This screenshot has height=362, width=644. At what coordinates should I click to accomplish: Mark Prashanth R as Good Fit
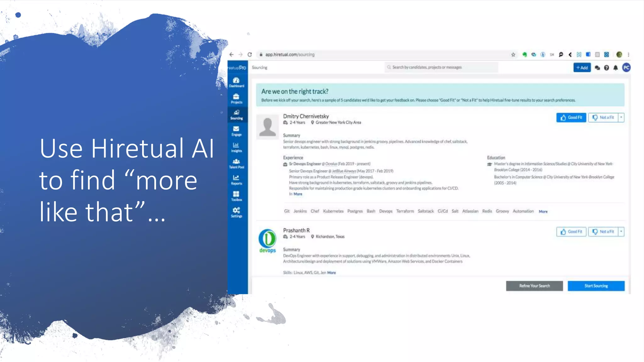pyautogui.click(x=571, y=232)
